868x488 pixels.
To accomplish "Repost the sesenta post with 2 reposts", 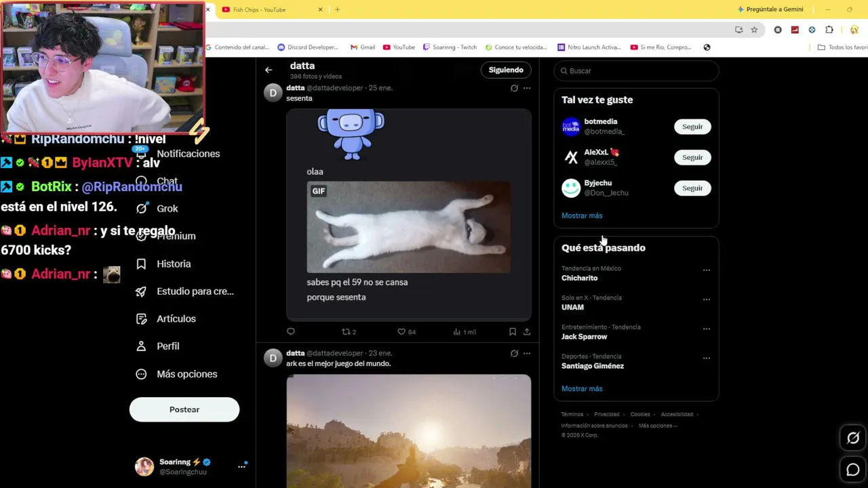I will tap(349, 331).
